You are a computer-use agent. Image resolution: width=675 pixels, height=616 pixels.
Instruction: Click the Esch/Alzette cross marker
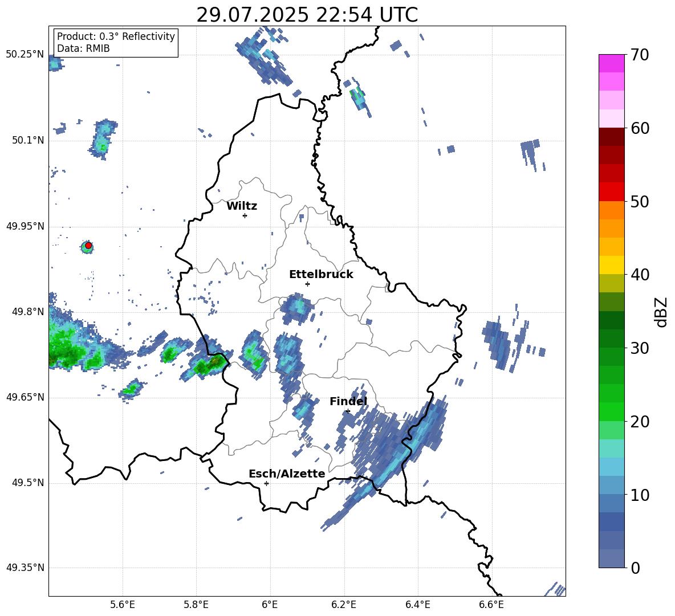[266, 483]
